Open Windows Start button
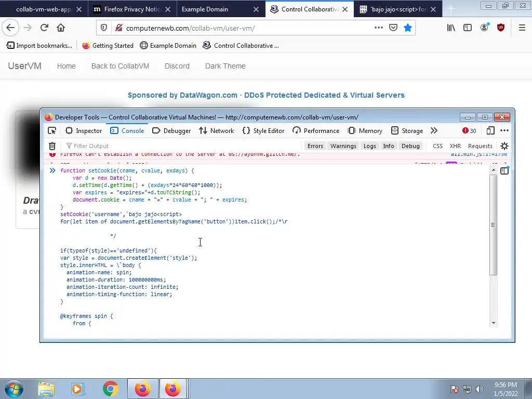Image resolution: width=532 pixels, height=399 pixels. (x=14, y=389)
